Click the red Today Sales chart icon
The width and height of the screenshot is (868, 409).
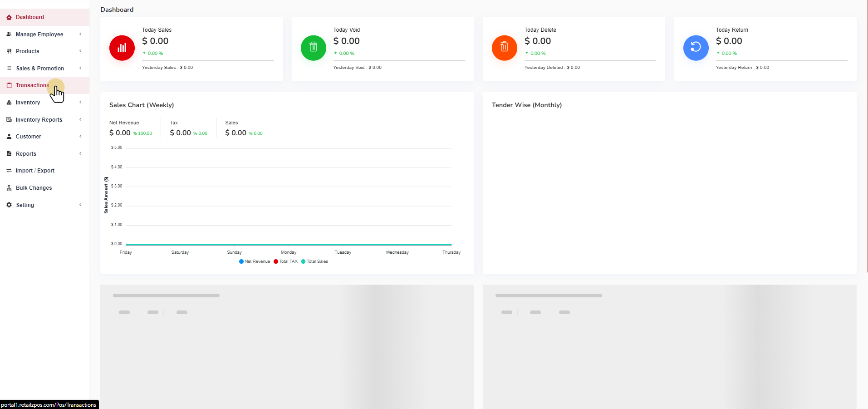[x=122, y=48]
